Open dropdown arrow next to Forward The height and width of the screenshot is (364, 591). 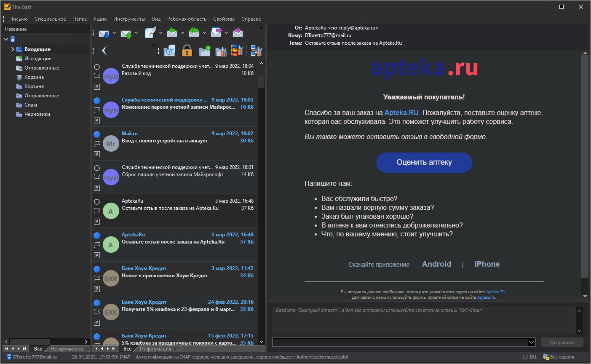226,33
